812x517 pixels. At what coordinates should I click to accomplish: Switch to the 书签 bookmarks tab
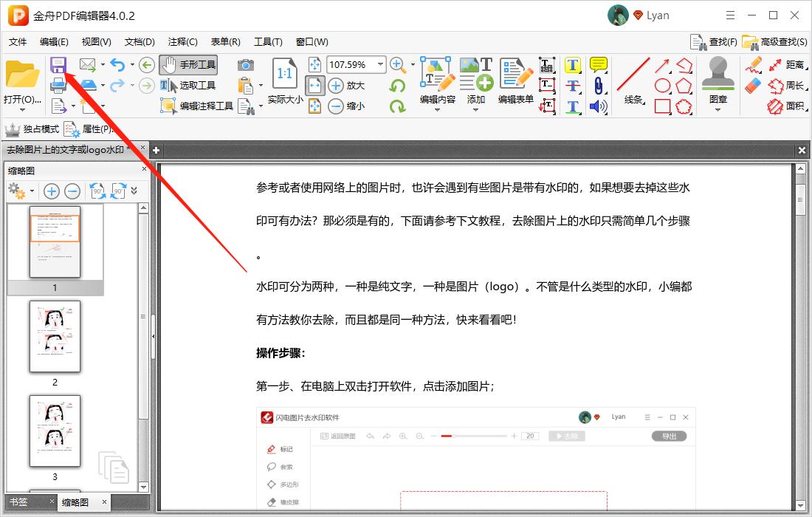point(19,502)
